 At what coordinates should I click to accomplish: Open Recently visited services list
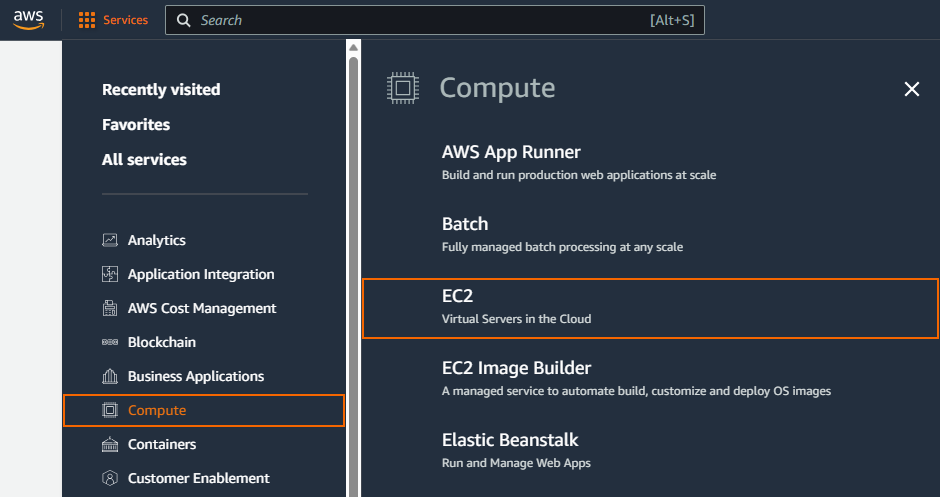click(x=161, y=90)
